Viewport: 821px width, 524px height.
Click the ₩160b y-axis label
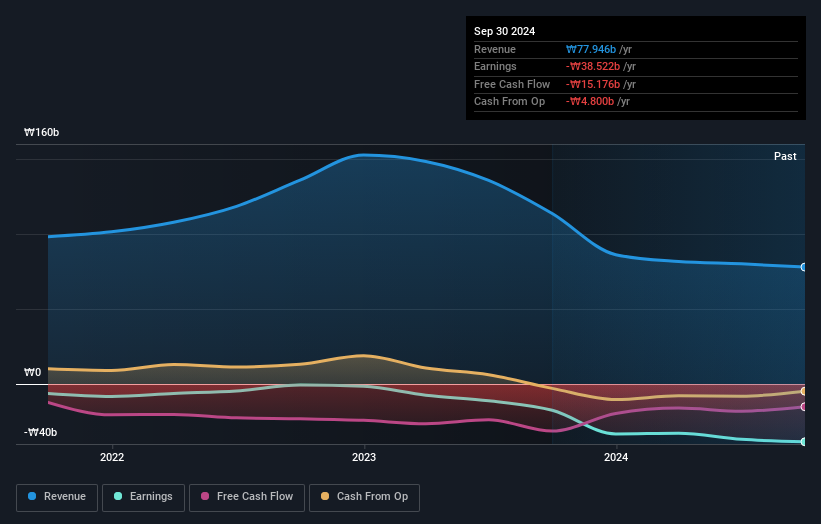[41, 132]
